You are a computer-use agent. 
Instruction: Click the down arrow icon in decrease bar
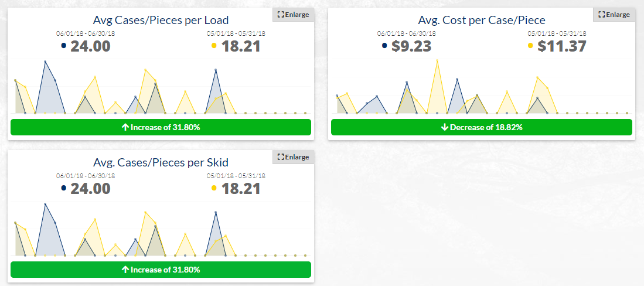tap(444, 127)
